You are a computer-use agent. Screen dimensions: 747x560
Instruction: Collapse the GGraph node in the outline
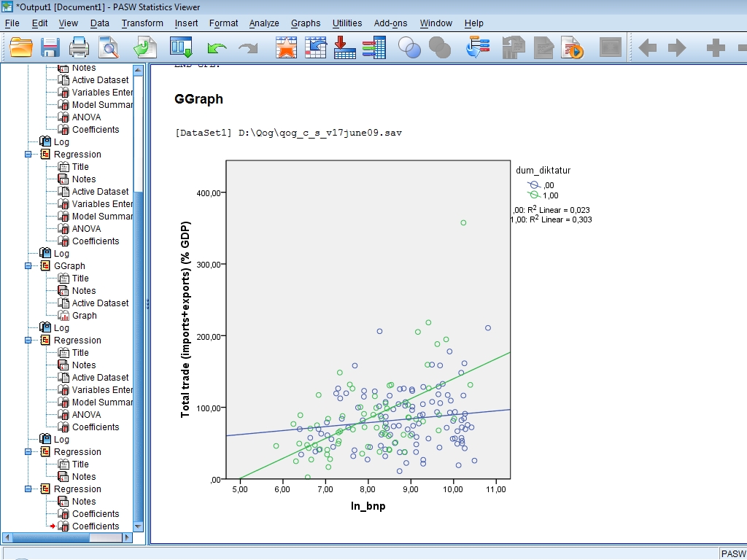click(x=28, y=266)
